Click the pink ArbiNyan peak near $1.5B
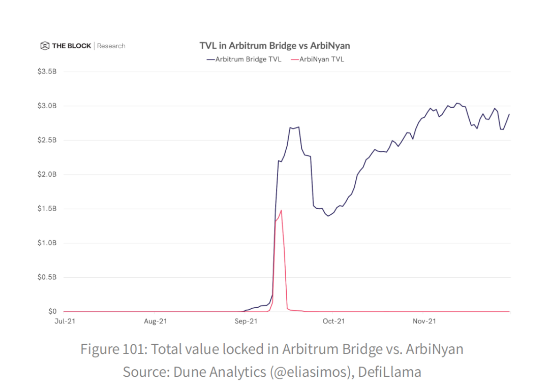Image resolution: width=549 pixels, height=392 pixels. (281, 211)
